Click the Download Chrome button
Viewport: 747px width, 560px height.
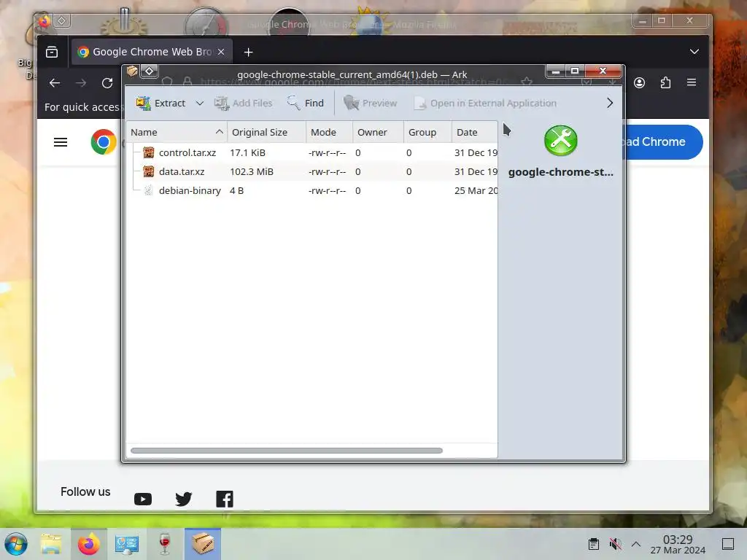click(x=663, y=142)
